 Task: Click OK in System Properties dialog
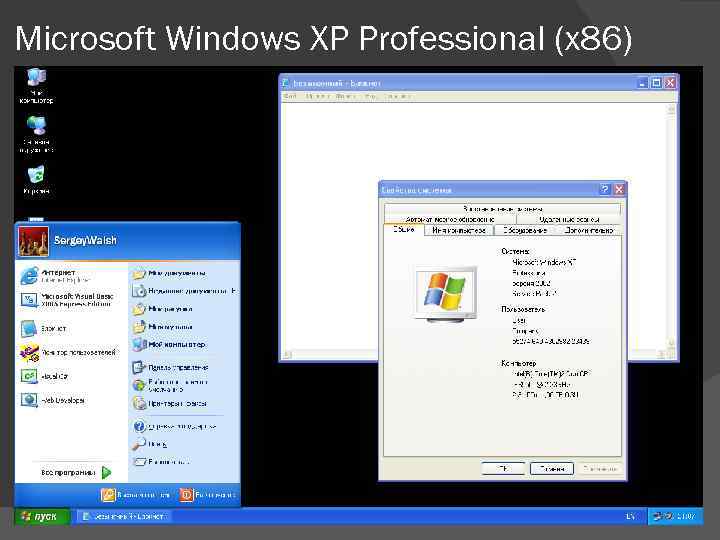click(x=503, y=469)
